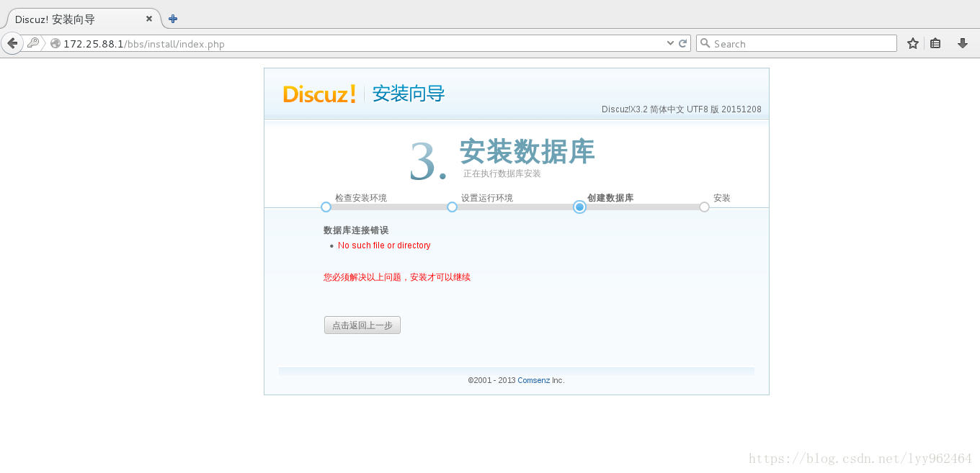Click the 安装 step marker

coord(704,207)
